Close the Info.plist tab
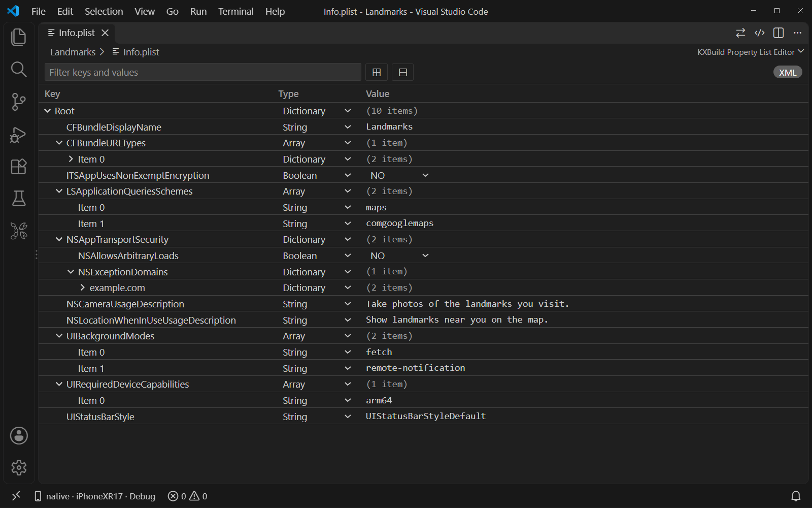The image size is (812, 508). click(x=105, y=33)
